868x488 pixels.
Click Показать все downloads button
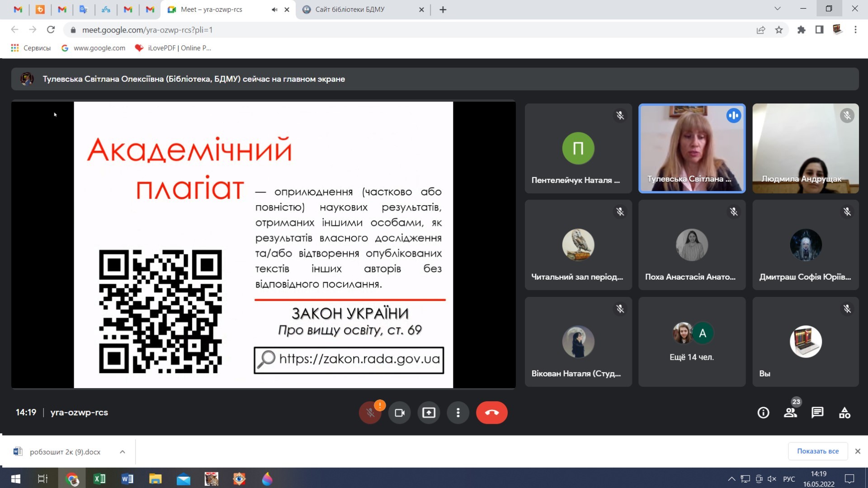coord(817,451)
